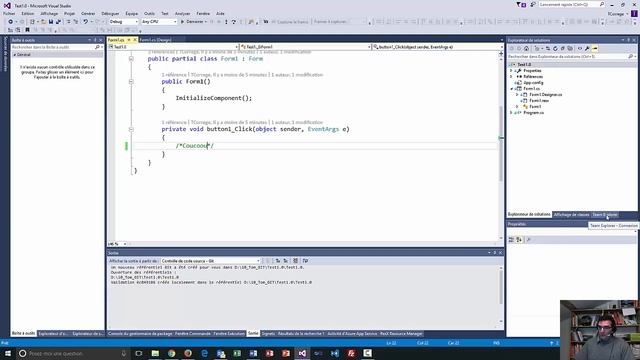The height and width of the screenshot is (360, 640).
Task: Close the Form1.cs editor tab
Action: point(135,40)
